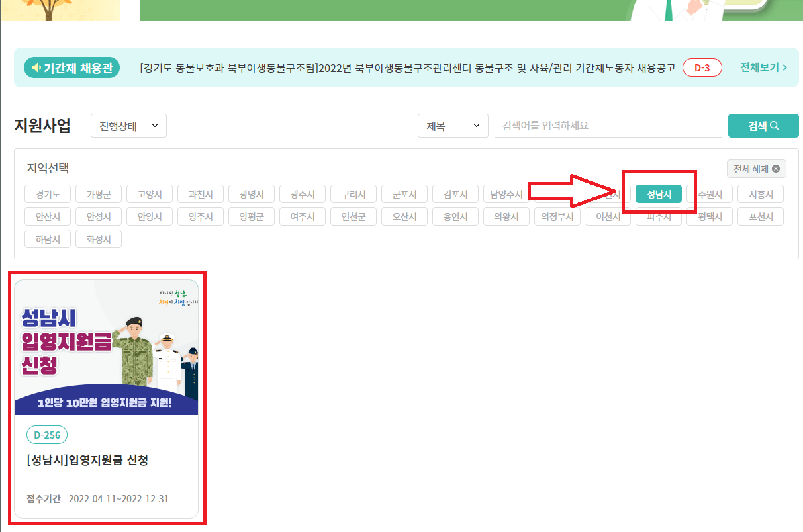
Task: Select the 안양시 region chip
Action: 150,216
